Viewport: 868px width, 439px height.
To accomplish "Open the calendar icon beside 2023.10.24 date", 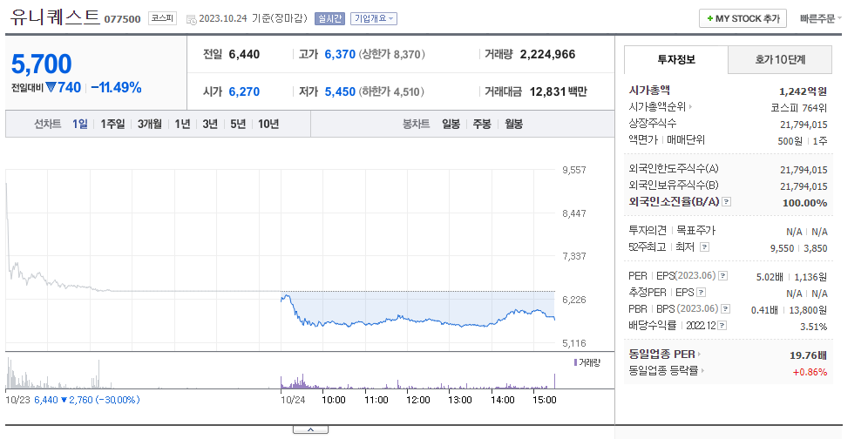I will click(x=192, y=19).
